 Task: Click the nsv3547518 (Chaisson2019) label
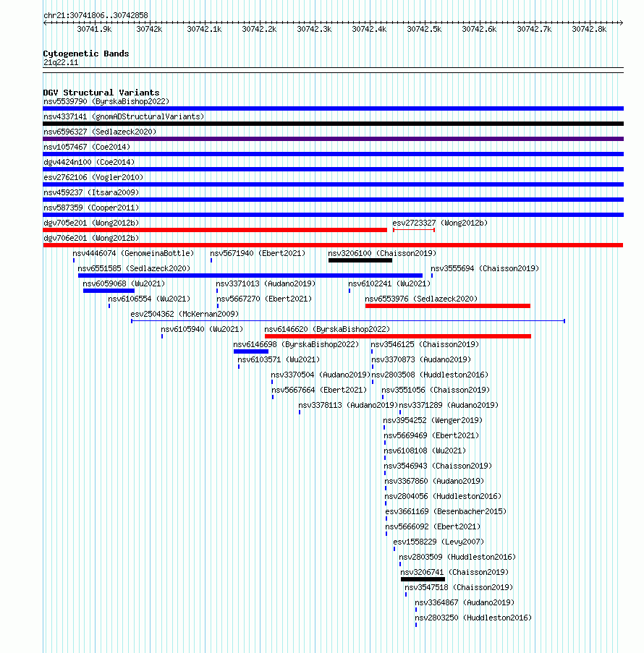pyautogui.click(x=459, y=588)
